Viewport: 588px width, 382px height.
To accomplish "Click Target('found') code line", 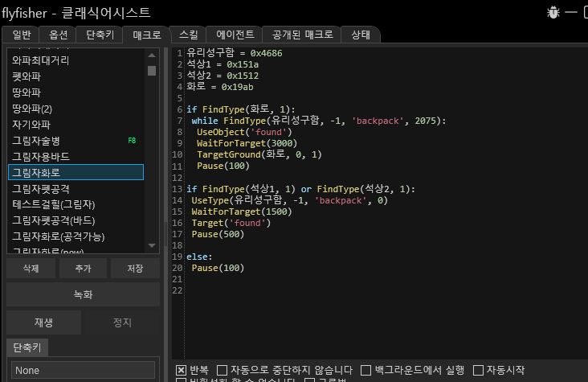I will (231, 223).
